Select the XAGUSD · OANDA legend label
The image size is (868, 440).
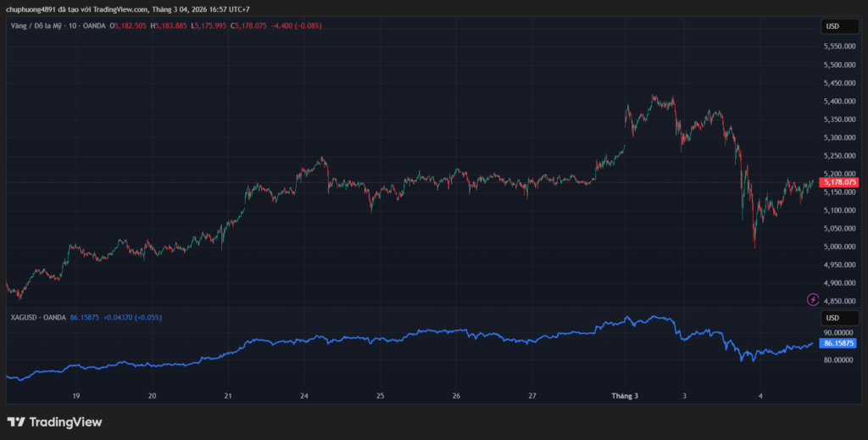(37, 317)
